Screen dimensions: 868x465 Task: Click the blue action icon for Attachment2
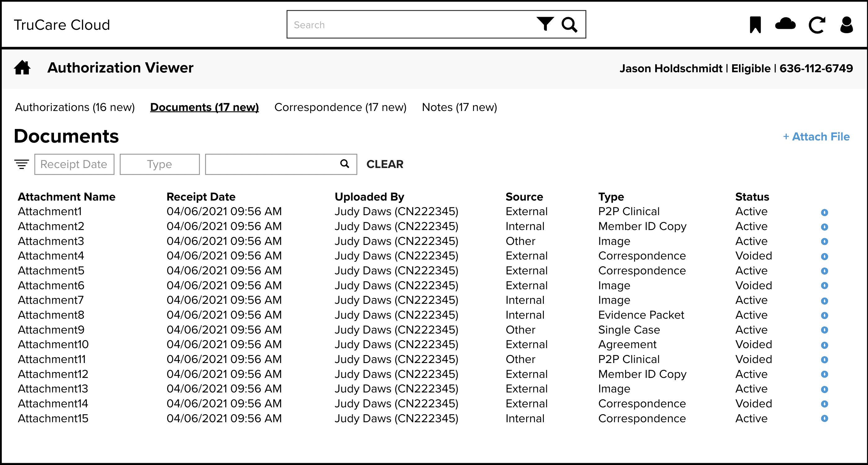tap(824, 227)
